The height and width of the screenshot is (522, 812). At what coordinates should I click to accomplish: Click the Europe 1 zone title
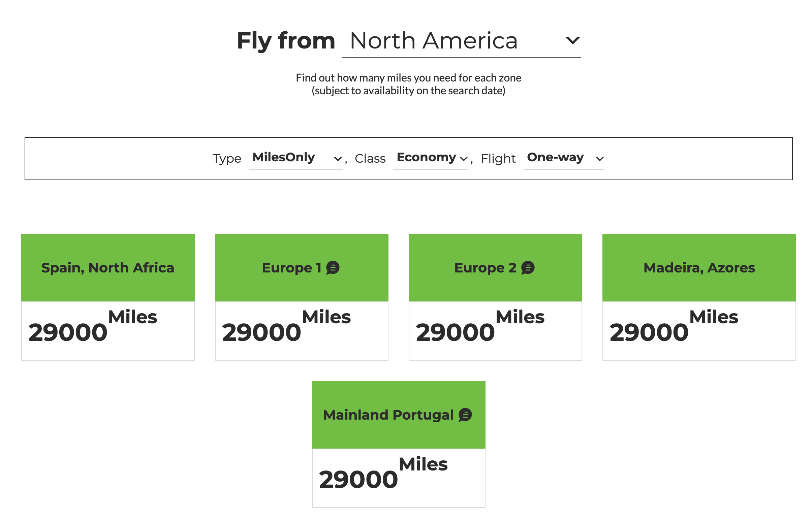[x=291, y=267]
